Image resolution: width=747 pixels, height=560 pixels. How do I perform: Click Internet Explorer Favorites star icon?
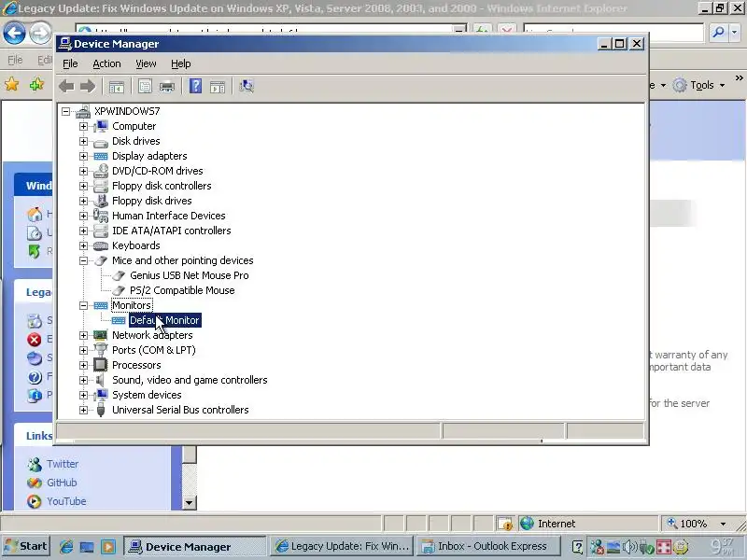coord(11,85)
